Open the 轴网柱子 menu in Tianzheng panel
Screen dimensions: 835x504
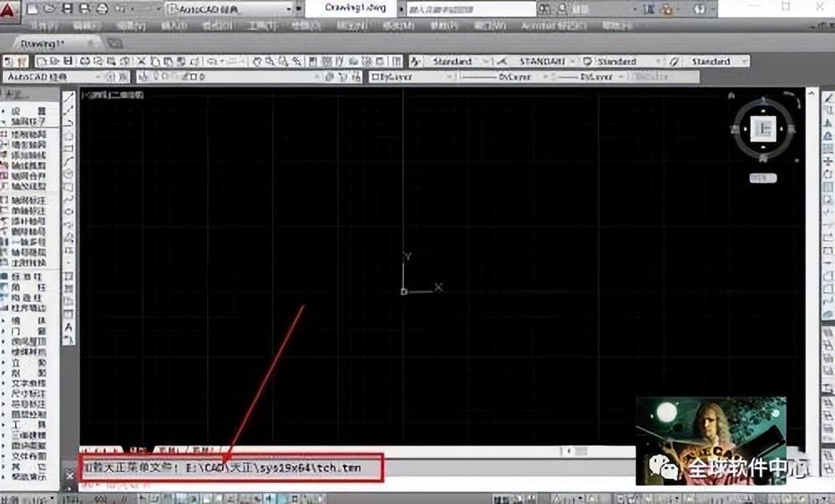point(28,121)
